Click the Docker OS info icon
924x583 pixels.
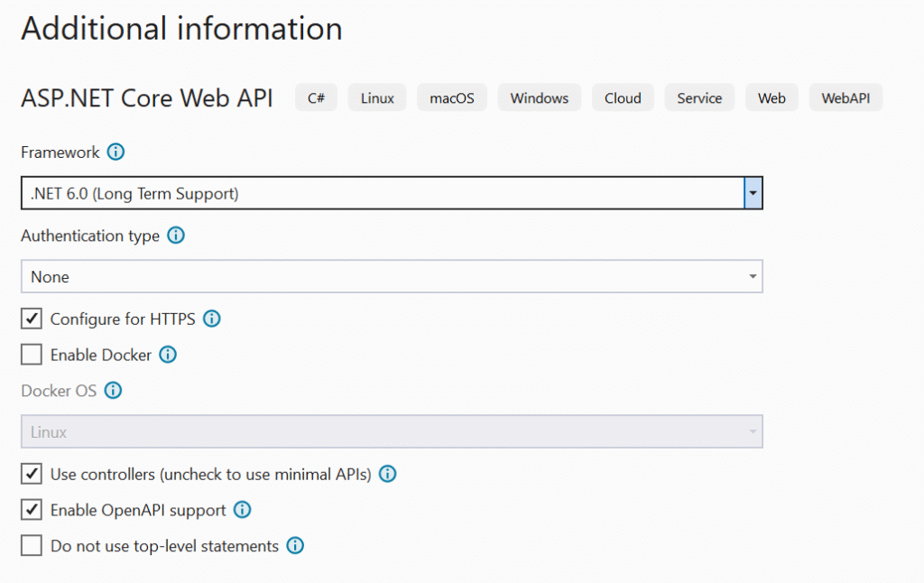click(113, 391)
